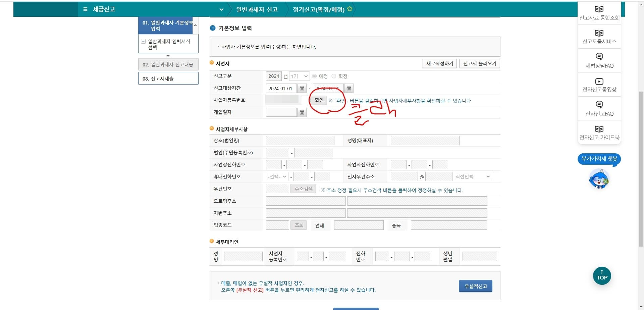The image size is (644, 310).
Task: Open the 휴대전화번호 prefix 선택 dropdown
Action: click(277, 176)
